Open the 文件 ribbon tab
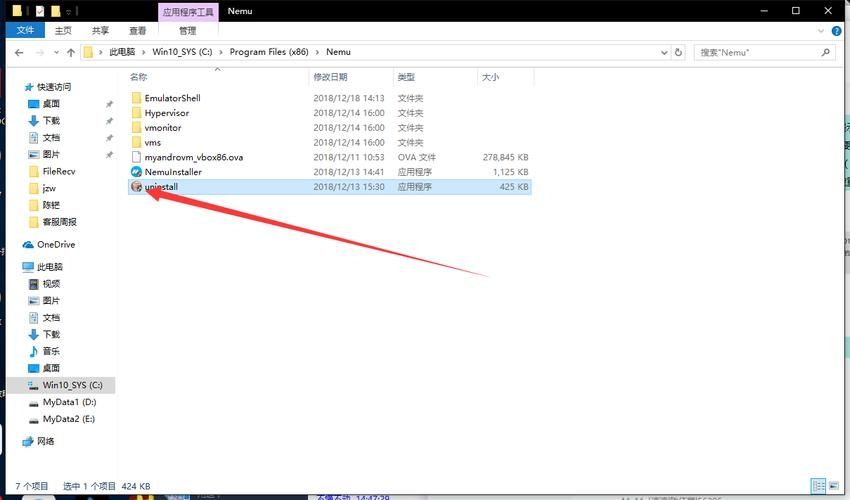Screen dimensions: 850x500 click(24, 30)
